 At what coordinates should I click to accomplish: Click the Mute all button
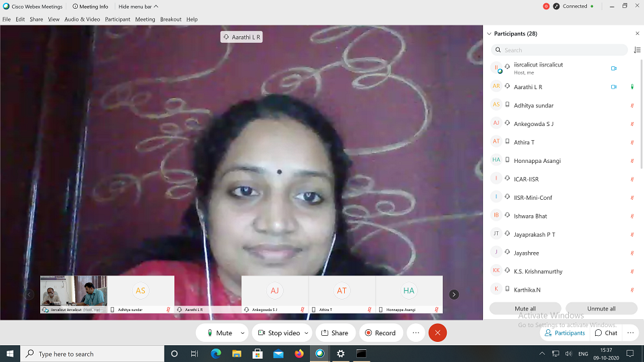[x=525, y=308]
